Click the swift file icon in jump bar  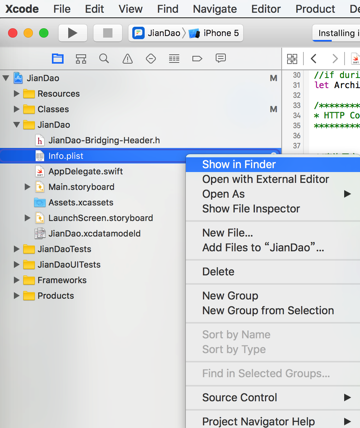coord(355,59)
